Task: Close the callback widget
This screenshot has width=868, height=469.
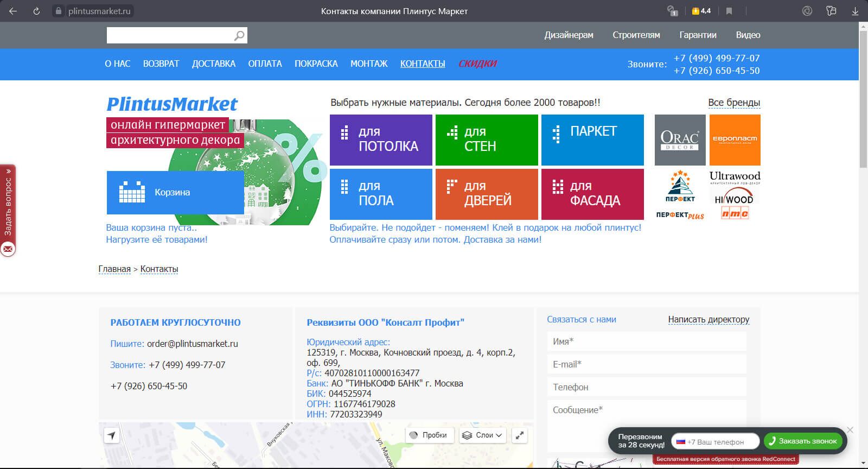Action: [x=850, y=430]
